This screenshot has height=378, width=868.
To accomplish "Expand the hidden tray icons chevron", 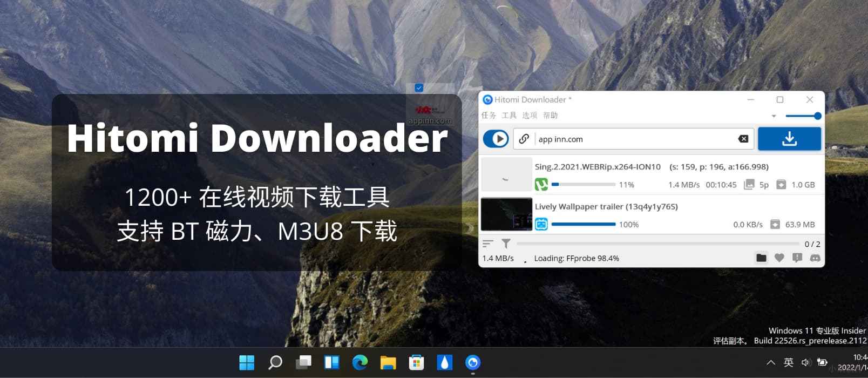I will (x=771, y=362).
